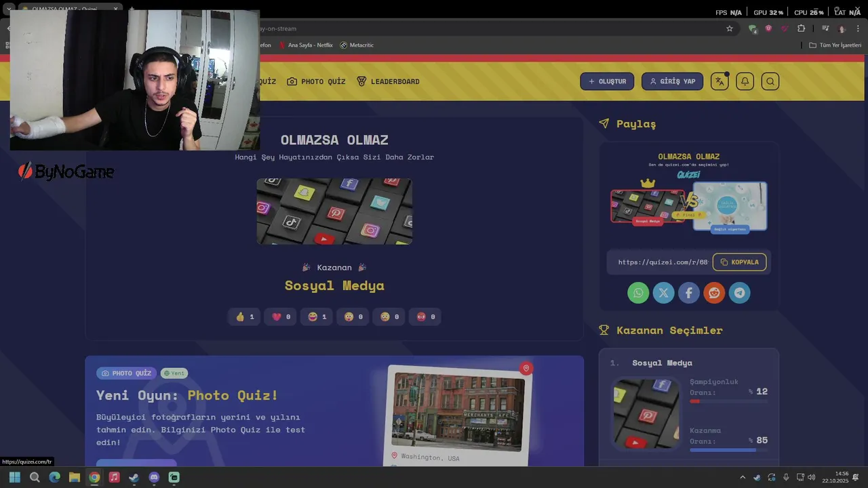This screenshot has height=488, width=868.
Task: Open the Photo Quiz nav item
Action: [x=316, y=81]
